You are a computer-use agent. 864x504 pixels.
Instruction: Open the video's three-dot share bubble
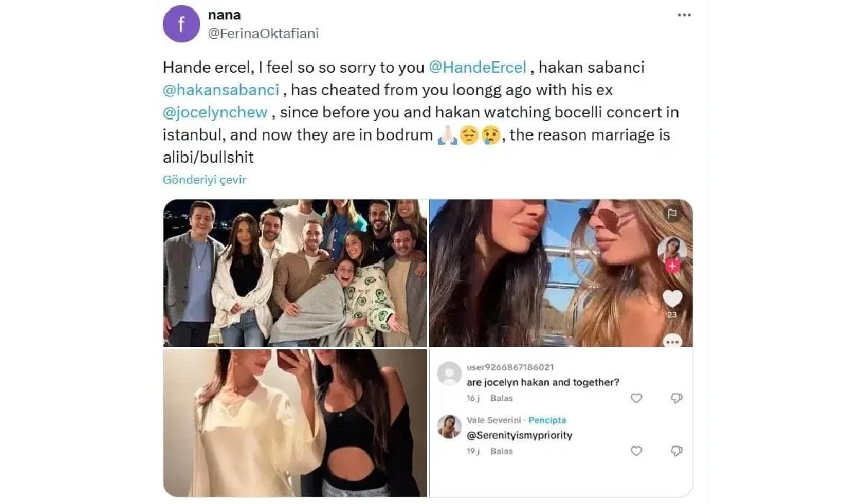pos(672,340)
